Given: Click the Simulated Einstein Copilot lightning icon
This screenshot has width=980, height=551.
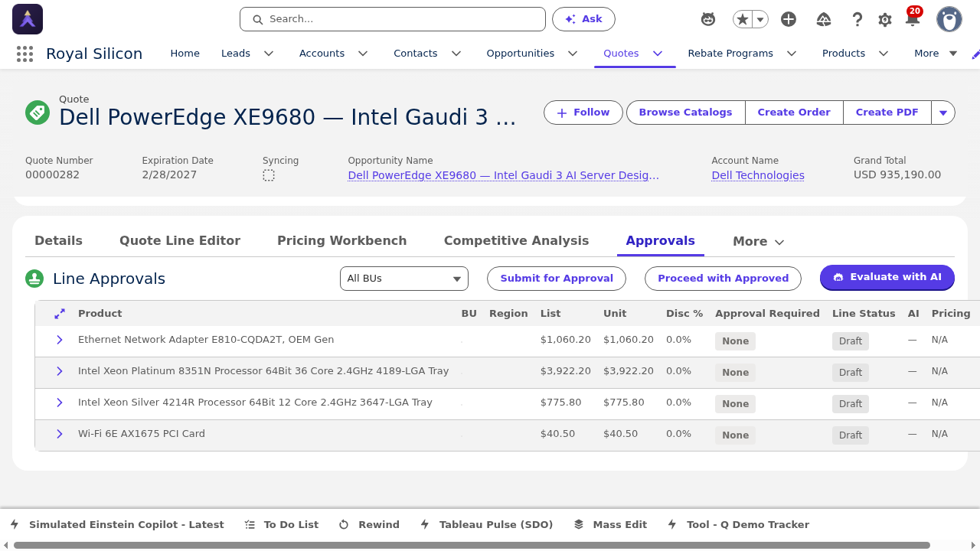Looking at the screenshot, I should [x=15, y=524].
